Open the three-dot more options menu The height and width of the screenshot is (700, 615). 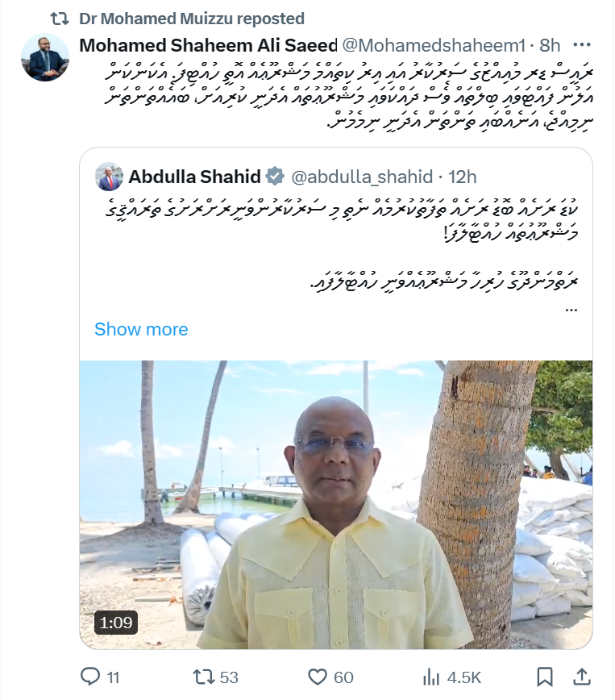tap(582, 44)
